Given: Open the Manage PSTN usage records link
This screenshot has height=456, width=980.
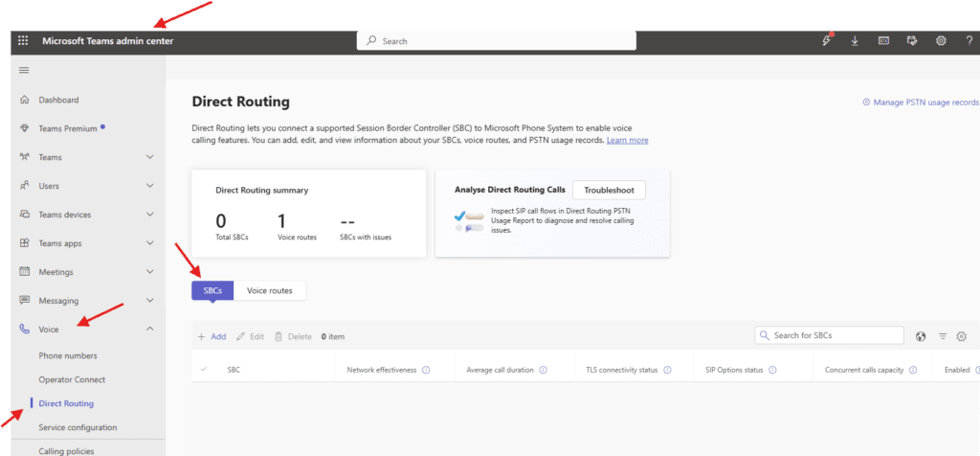Looking at the screenshot, I should 921,102.
